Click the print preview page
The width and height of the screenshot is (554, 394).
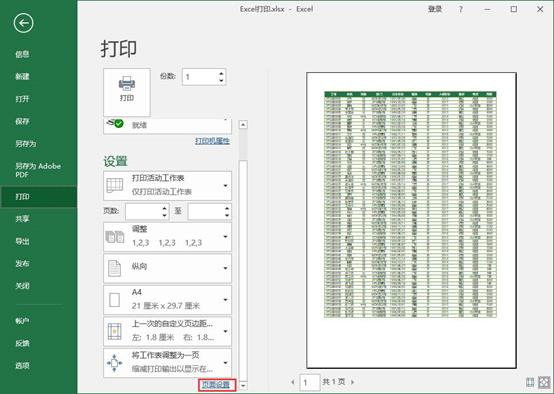(411, 220)
